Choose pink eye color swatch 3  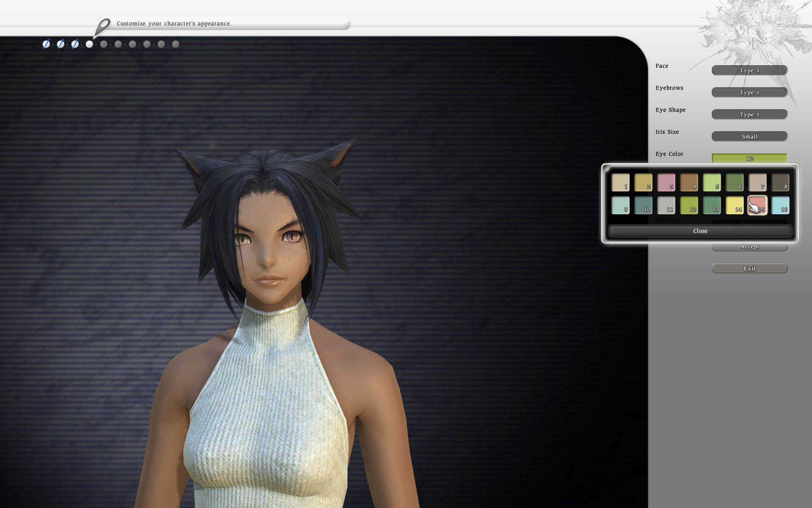click(666, 182)
